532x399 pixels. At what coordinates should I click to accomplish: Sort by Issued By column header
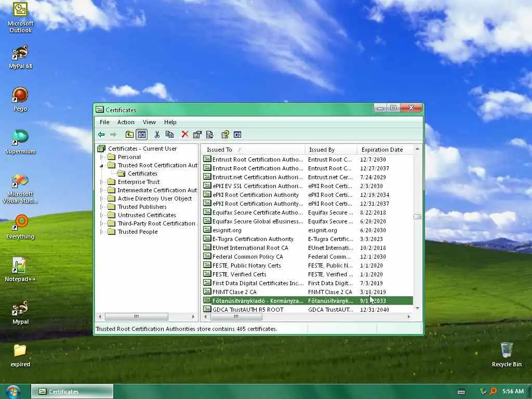tap(331, 150)
